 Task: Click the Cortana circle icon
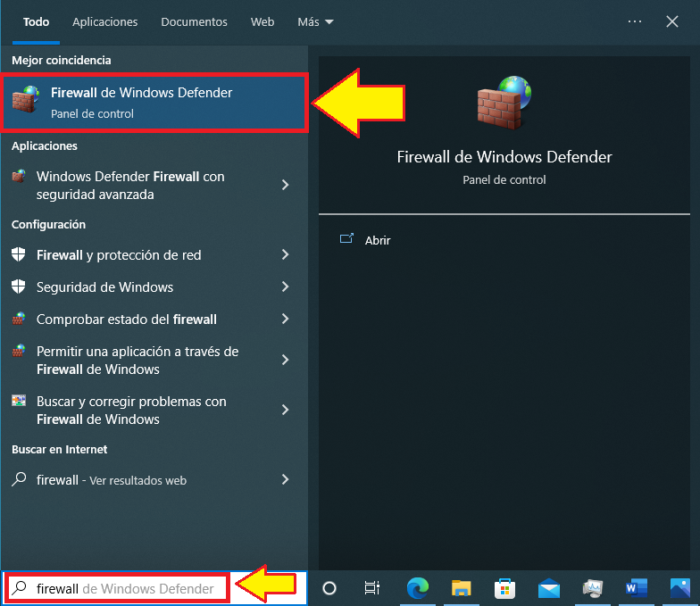pyautogui.click(x=329, y=588)
